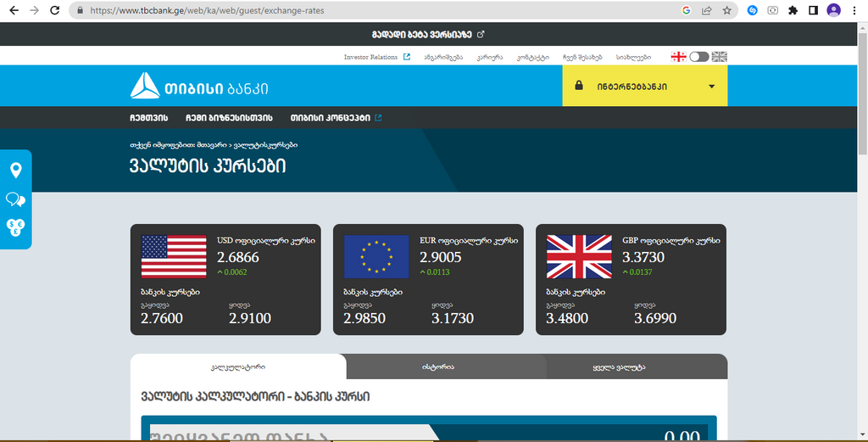Toggle the language switch between flags
The image size is (868, 442).
699,57
